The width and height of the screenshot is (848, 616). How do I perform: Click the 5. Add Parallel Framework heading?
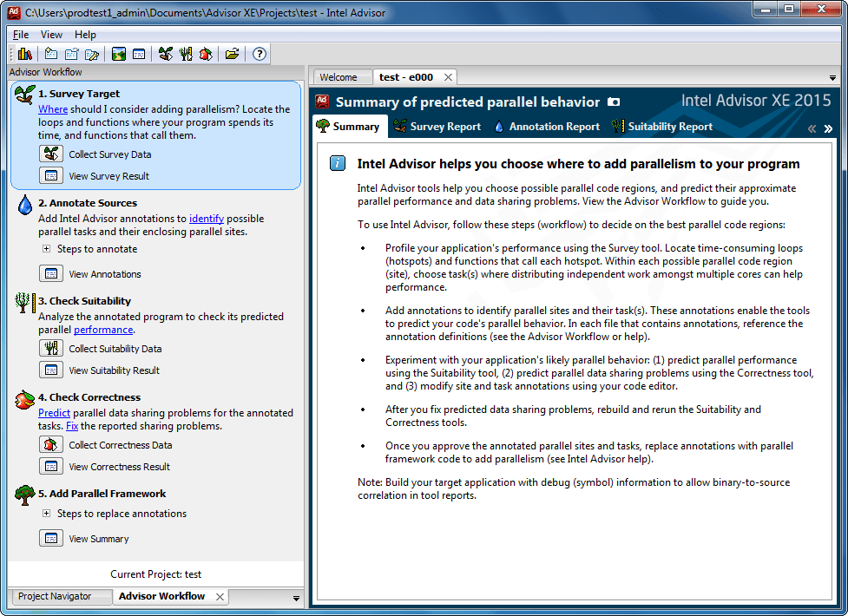(x=102, y=493)
